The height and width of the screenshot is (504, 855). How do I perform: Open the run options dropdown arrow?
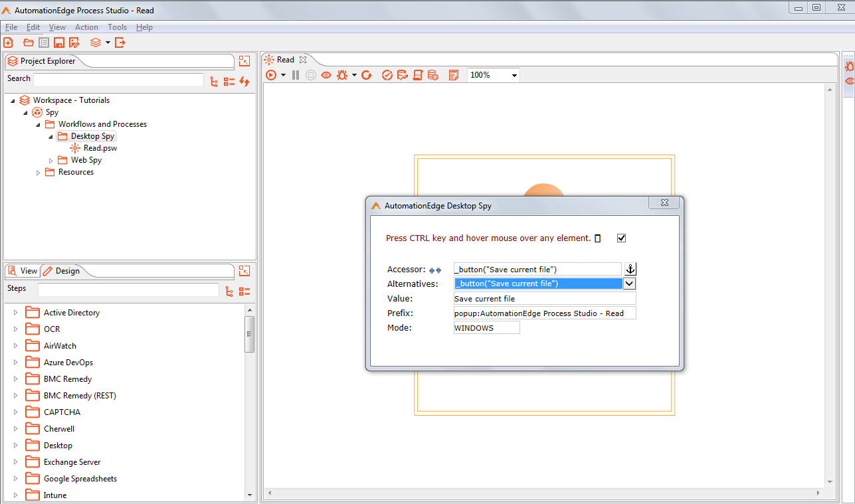click(x=283, y=76)
